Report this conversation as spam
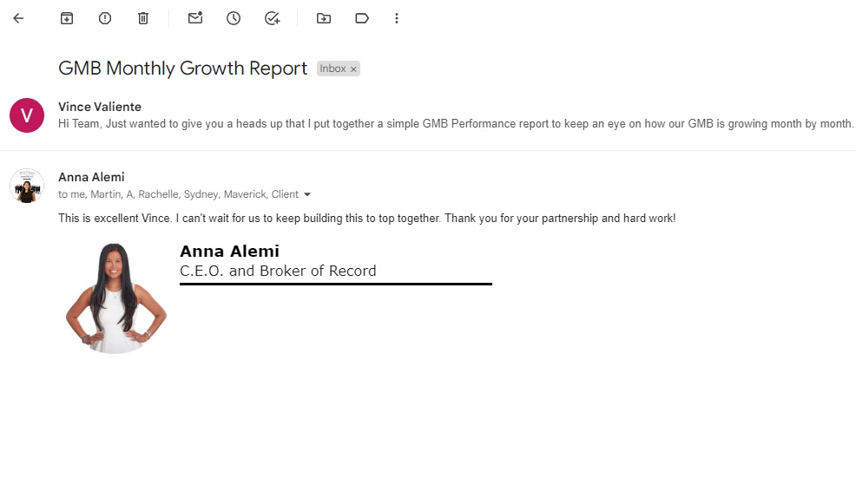Viewport: 856px width, 504px height. [x=105, y=18]
